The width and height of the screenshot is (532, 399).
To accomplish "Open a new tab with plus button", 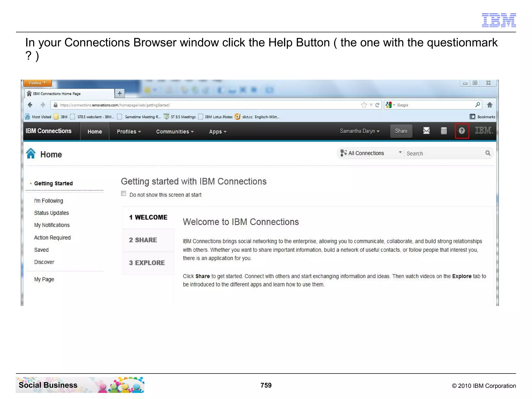I will [x=119, y=93].
